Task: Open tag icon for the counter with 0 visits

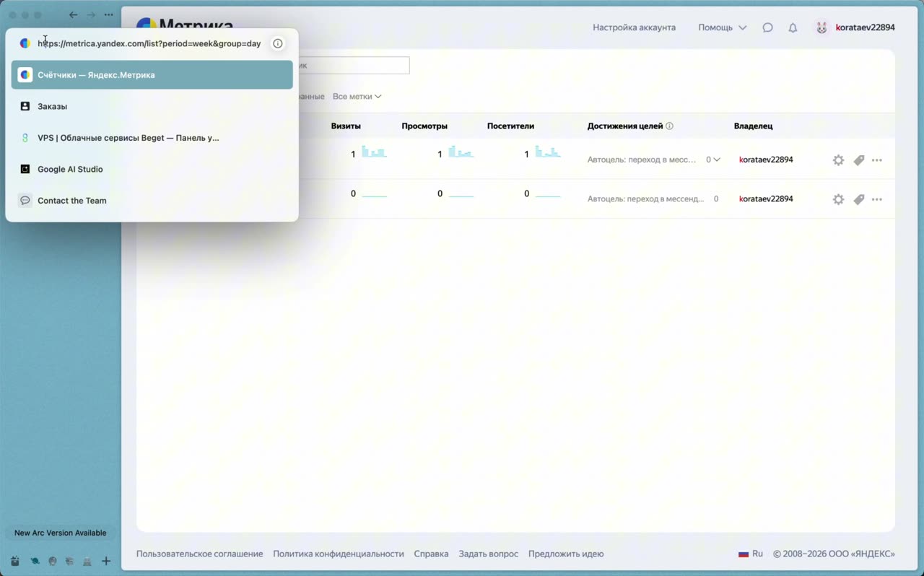Action: click(858, 199)
